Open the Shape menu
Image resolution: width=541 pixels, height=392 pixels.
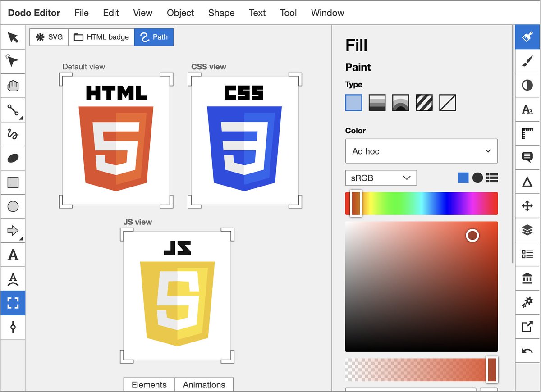(x=221, y=13)
